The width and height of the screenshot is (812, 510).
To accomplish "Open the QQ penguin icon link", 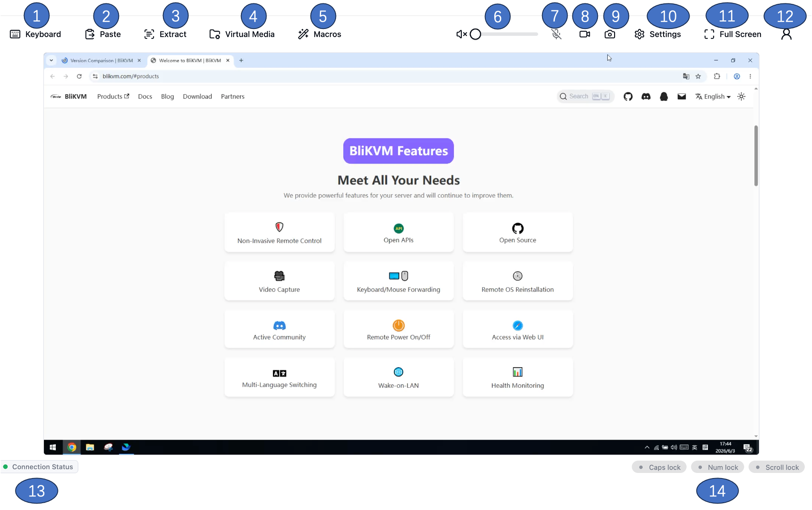I will pos(664,96).
